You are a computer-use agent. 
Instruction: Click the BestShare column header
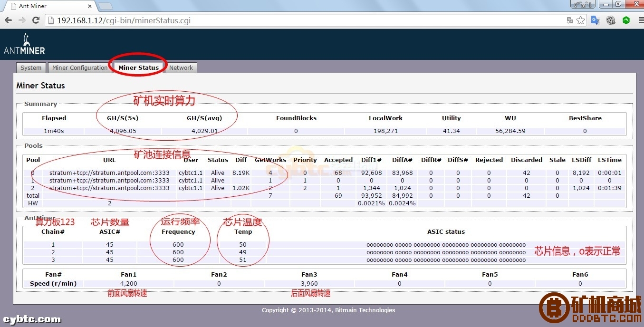tap(585, 118)
